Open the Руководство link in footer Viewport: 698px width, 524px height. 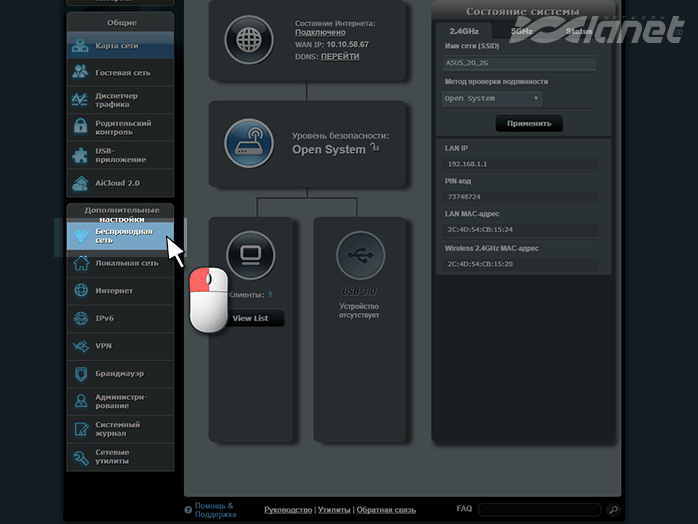(288, 510)
